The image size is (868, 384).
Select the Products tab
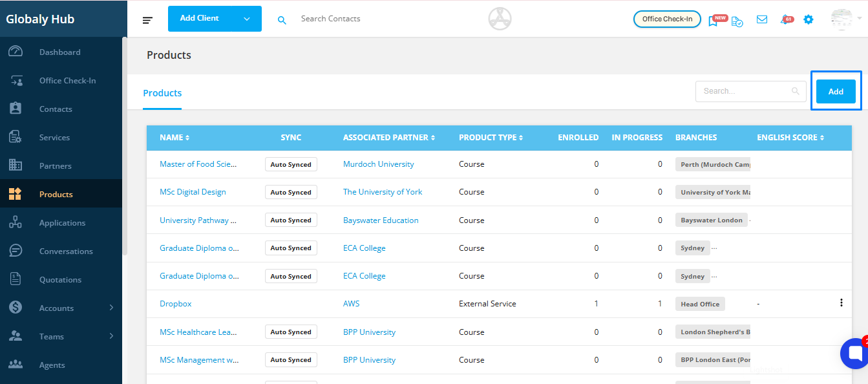[162, 93]
